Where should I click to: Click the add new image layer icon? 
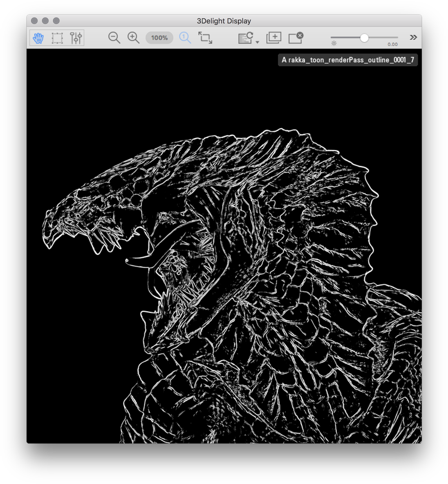pos(274,38)
